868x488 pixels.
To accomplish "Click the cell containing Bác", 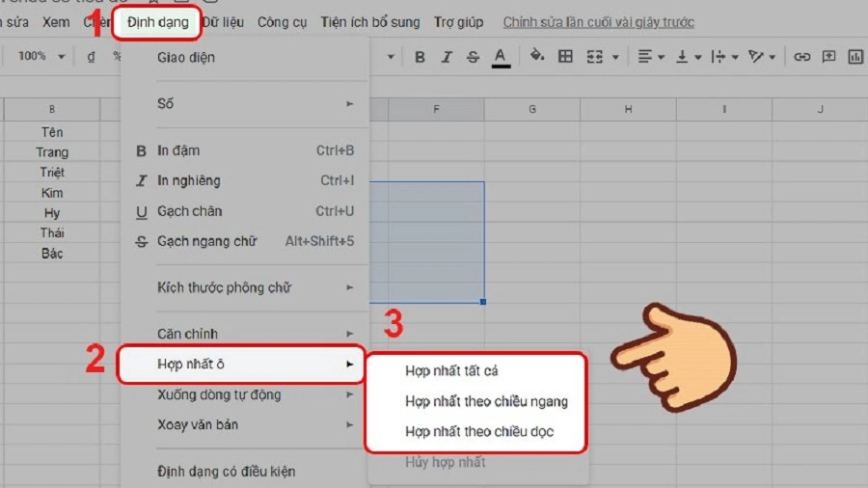I will (52, 254).
